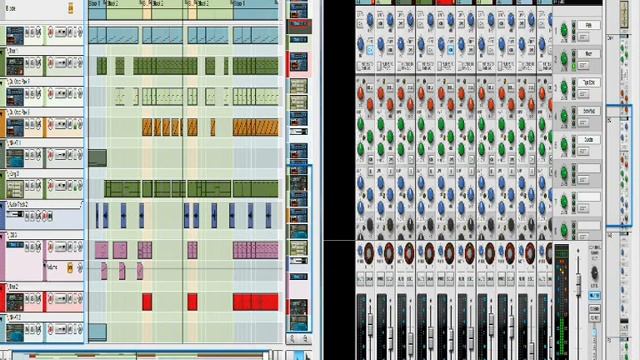Collapse the light green Dr. Octo Rex track
This screenshot has height=360, width=640.
2,82
